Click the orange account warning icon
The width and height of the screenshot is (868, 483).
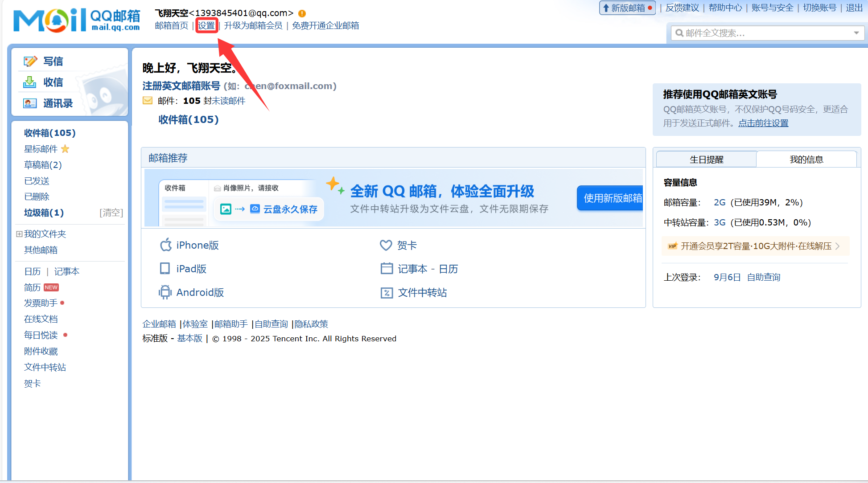point(302,13)
